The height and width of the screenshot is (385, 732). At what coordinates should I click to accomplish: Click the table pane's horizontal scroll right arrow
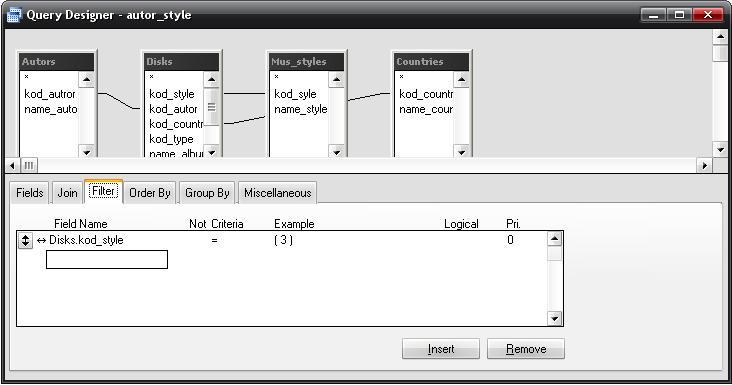pyautogui.click(x=704, y=165)
